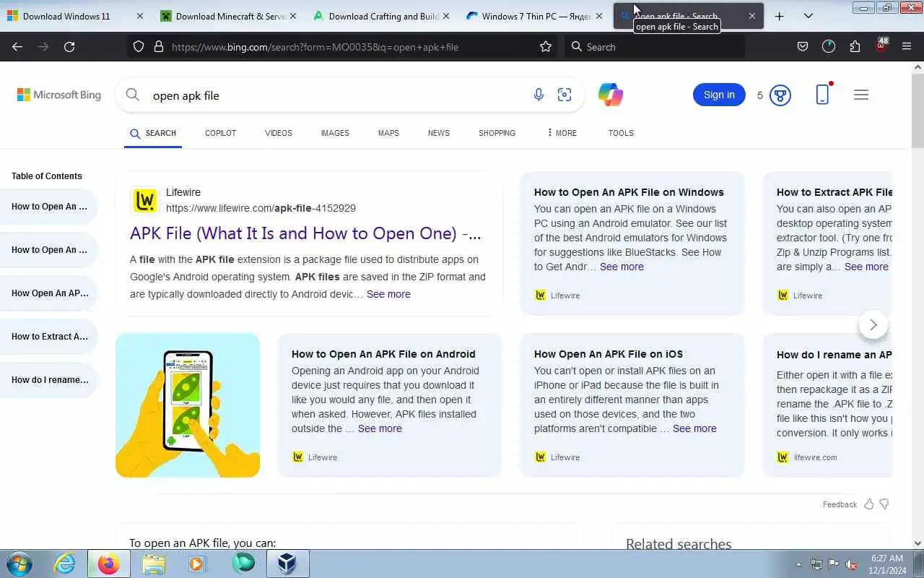This screenshot has height=578, width=924.
Task: Launch Internet Explorer from taskbar
Action: 65,564
